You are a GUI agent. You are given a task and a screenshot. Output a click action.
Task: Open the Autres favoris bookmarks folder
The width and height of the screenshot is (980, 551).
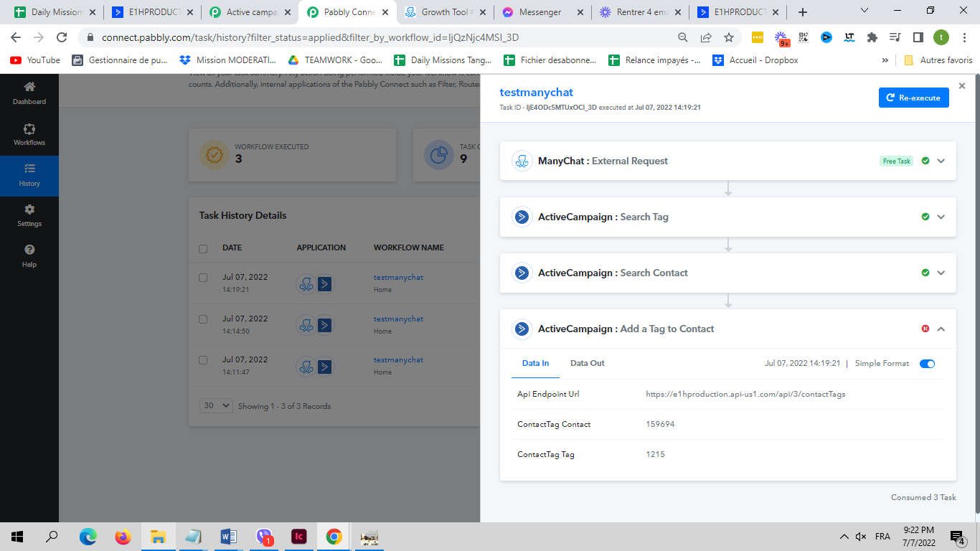pos(938,60)
